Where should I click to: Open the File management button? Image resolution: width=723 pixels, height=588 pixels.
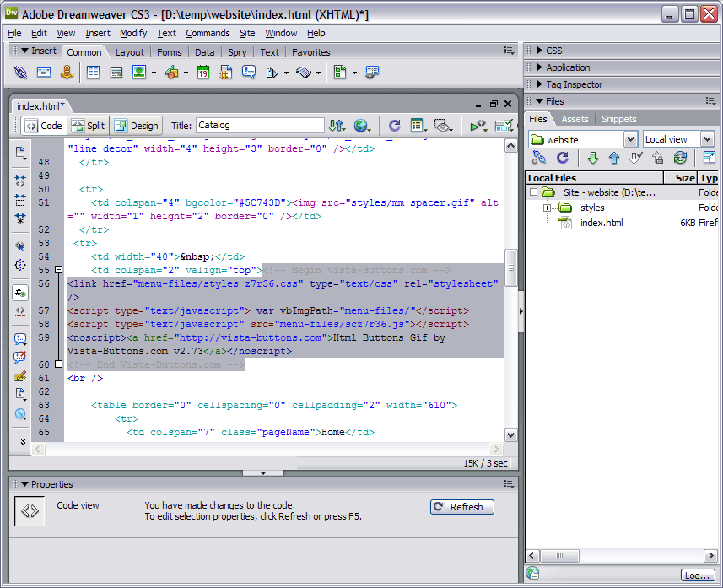click(x=337, y=126)
